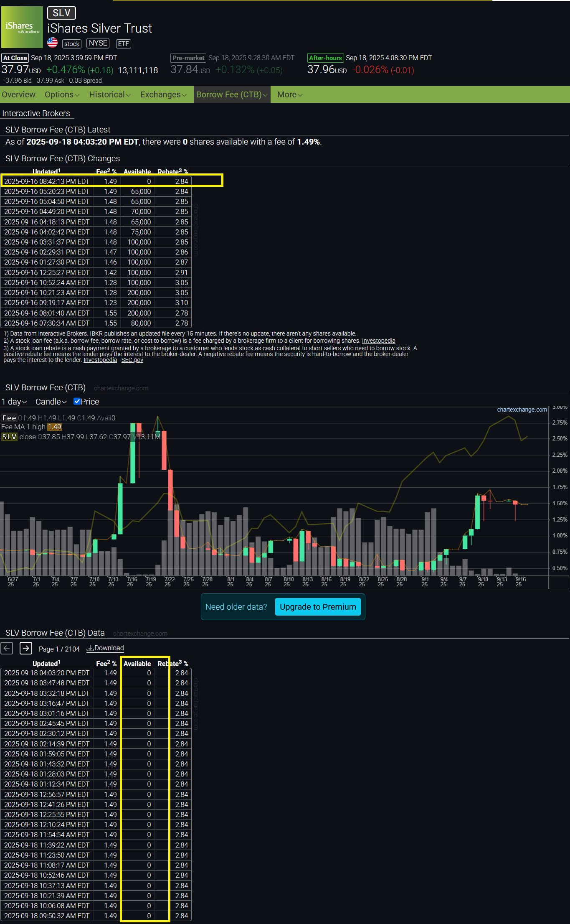570x924 pixels.
Task: Expand the Borrow Fee (CTB) menu
Action: (x=232, y=94)
